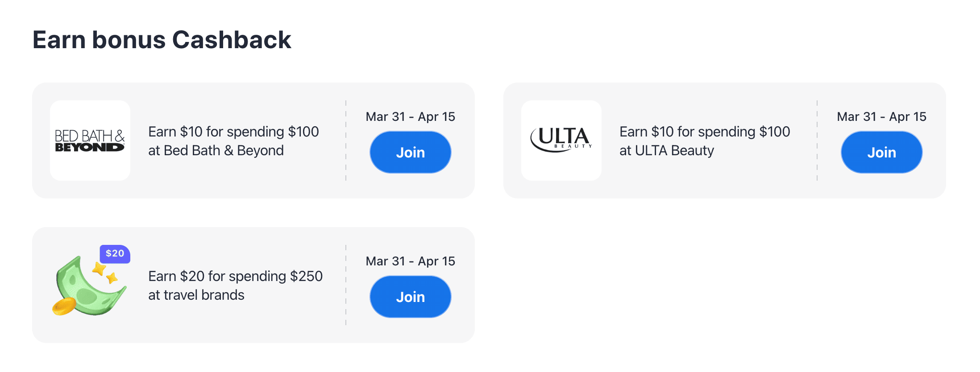Viewport: 980px width, 372px height.
Task: Click the Bed Bath & Beyond offer description
Action: (x=233, y=141)
